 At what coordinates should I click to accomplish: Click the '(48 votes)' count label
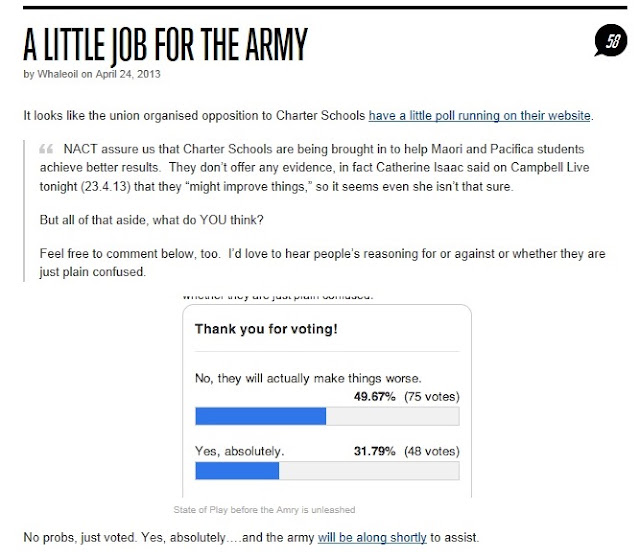(x=432, y=451)
